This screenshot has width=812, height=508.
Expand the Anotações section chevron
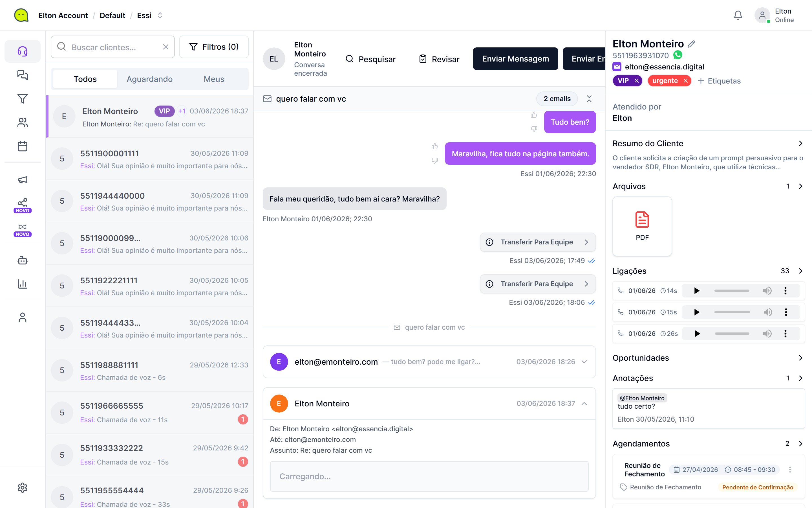(801, 378)
